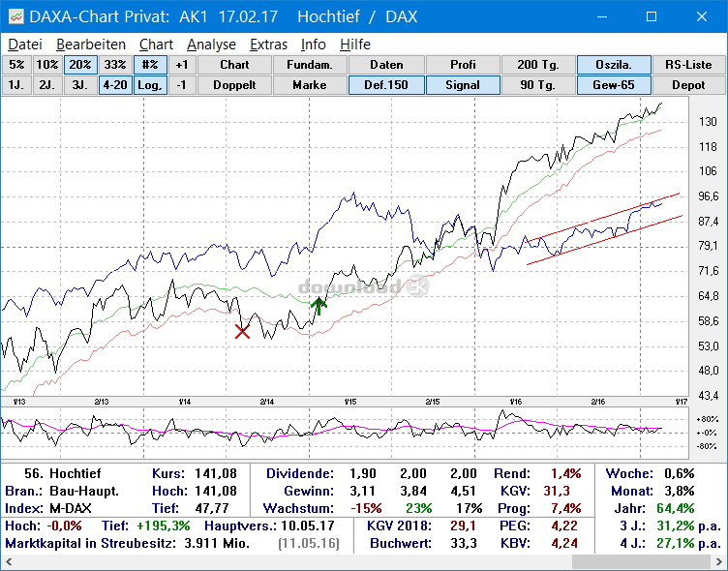Screen dimensions: 728x571
Task: Click the Buchwert value 33,3
Action: [x=464, y=543]
